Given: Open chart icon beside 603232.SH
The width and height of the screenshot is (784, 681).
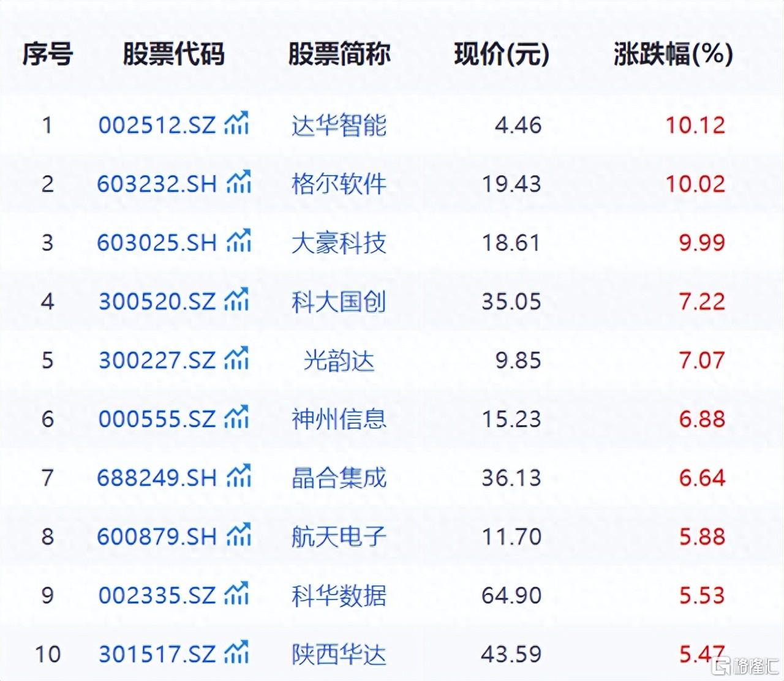Looking at the screenshot, I should [x=239, y=182].
